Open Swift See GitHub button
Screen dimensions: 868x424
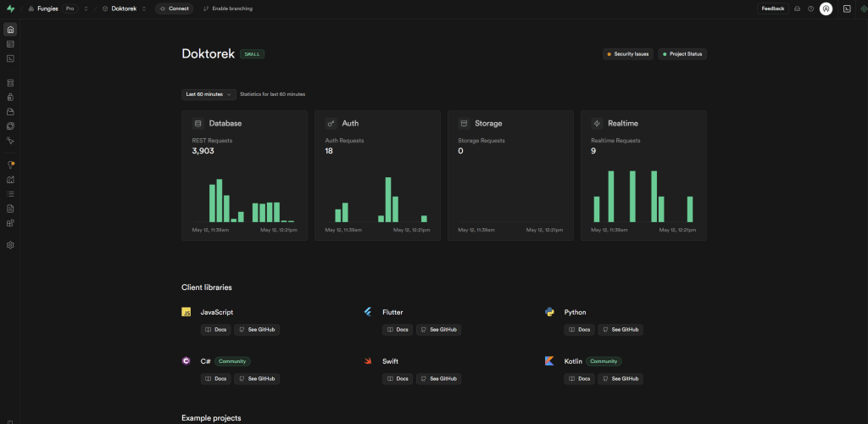click(x=438, y=378)
